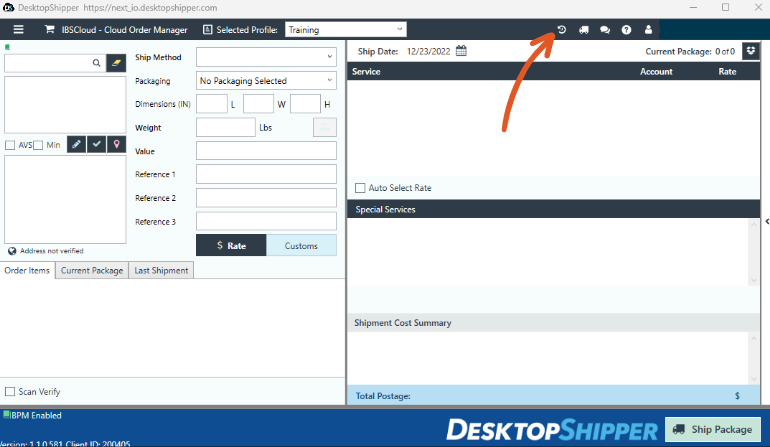This screenshot has width=770, height=447.
Task: Switch to the Current Package tab
Action: point(92,271)
